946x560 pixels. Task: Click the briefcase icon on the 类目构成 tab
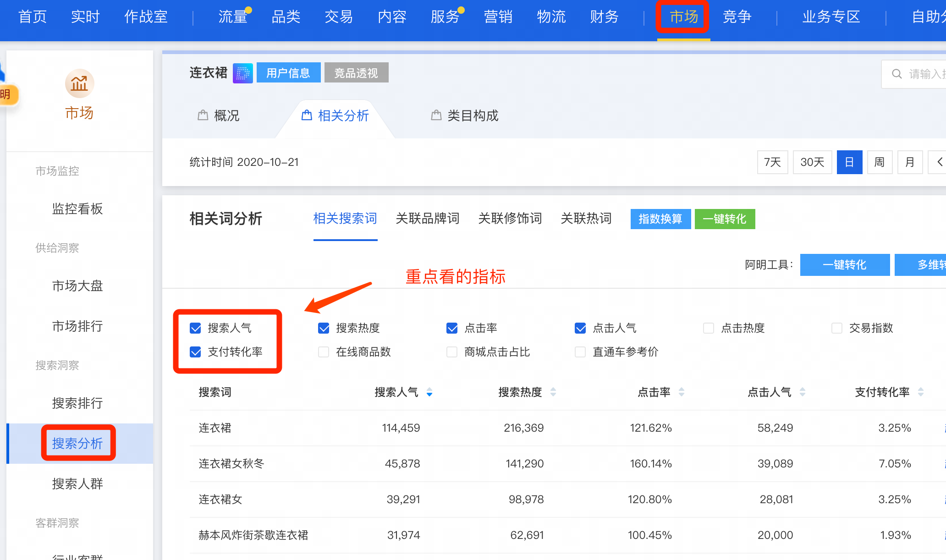[436, 115]
